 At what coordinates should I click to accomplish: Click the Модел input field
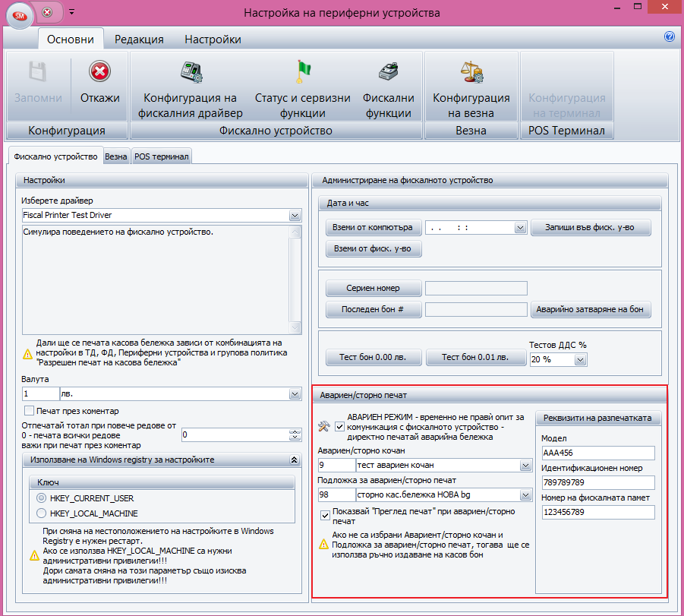(597, 453)
